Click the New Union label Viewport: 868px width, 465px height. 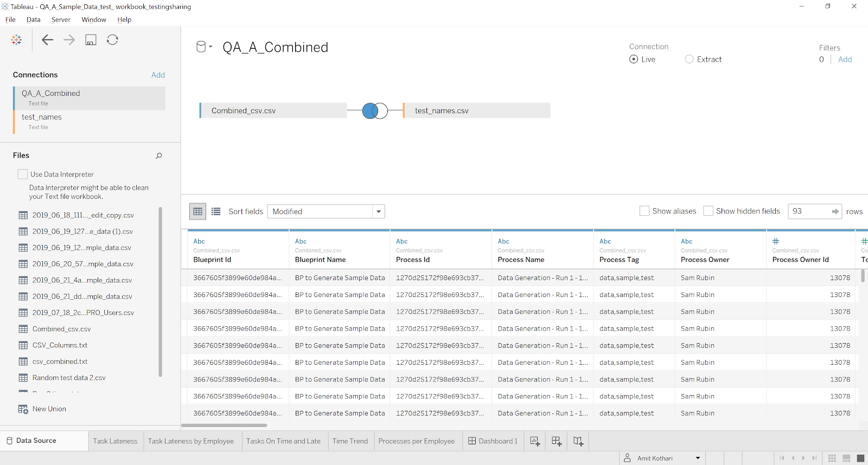pos(49,409)
